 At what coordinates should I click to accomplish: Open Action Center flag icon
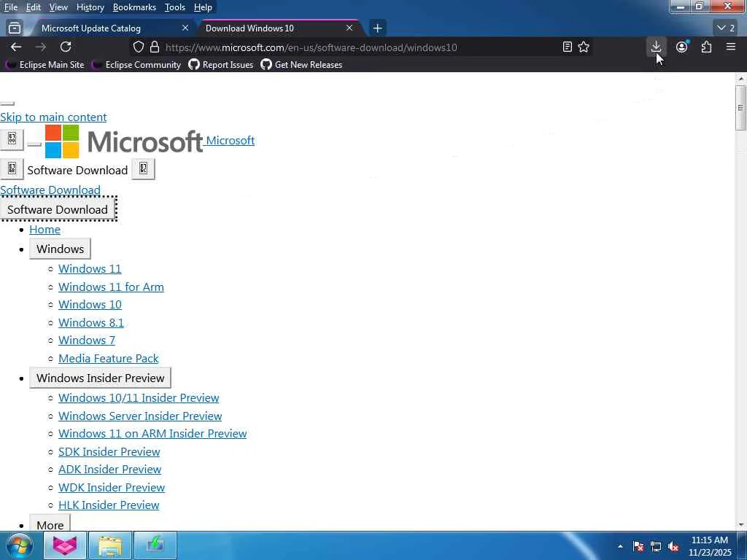click(638, 546)
